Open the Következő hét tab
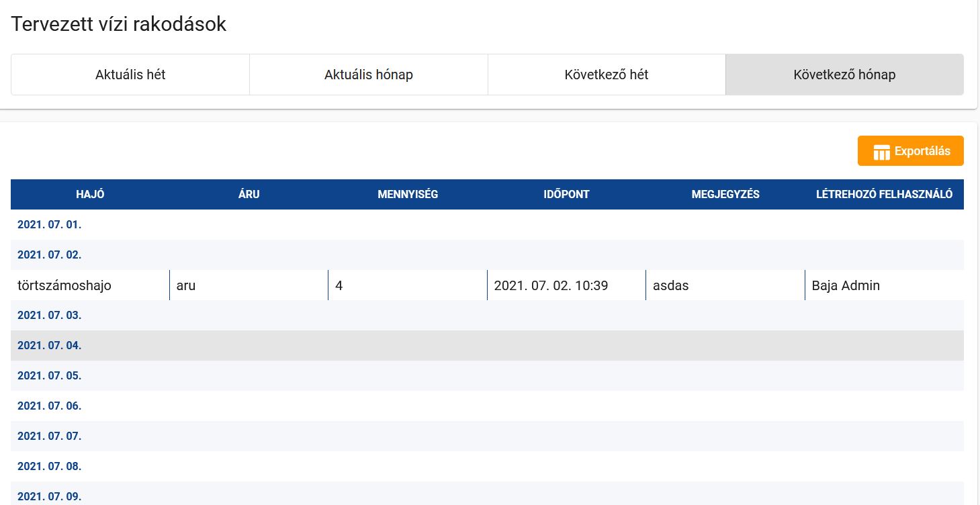 coord(607,75)
